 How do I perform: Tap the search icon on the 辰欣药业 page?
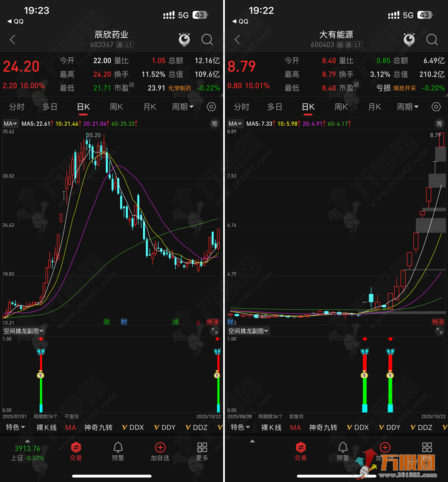[207, 39]
